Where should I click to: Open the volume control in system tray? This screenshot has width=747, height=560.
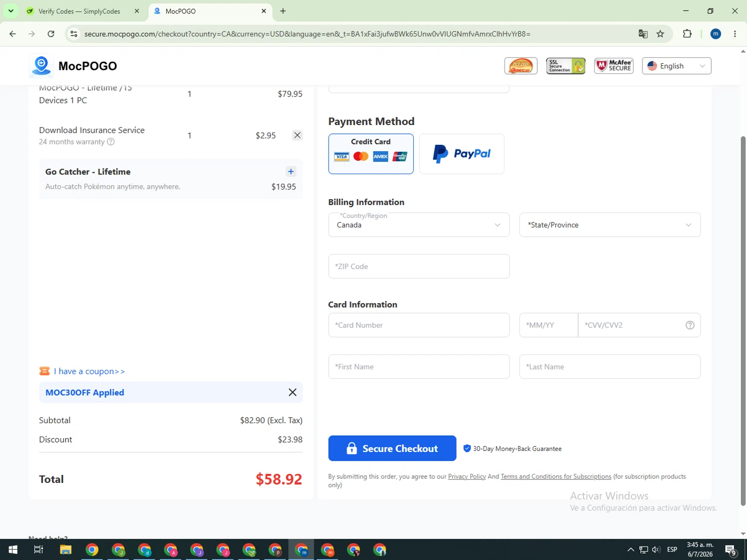click(656, 550)
